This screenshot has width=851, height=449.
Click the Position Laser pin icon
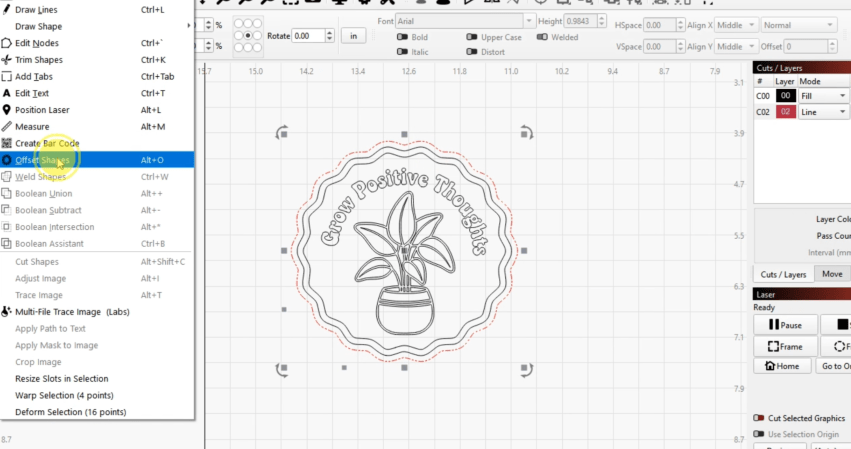coord(7,110)
